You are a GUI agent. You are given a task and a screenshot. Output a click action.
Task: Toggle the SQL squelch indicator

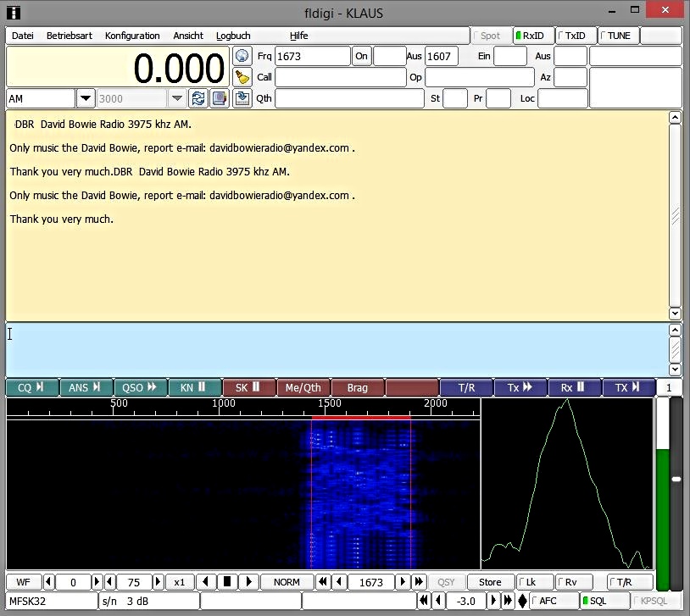coord(604,601)
